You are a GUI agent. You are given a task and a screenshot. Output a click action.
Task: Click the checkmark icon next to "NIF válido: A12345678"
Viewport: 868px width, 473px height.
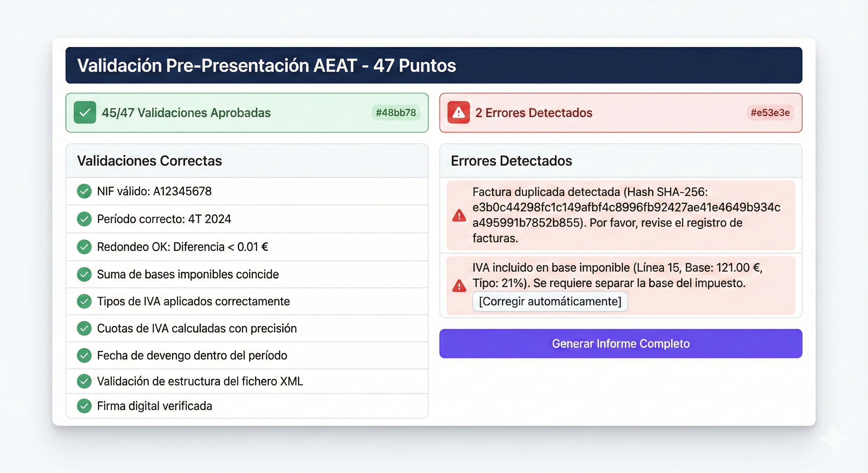click(84, 191)
